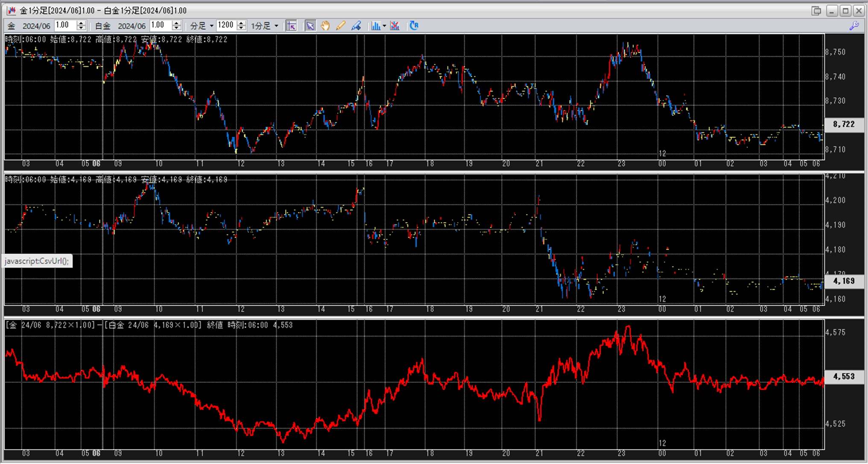The height and width of the screenshot is (464, 868).
Task: Activate the hand pan tool
Action: (325, 26)
